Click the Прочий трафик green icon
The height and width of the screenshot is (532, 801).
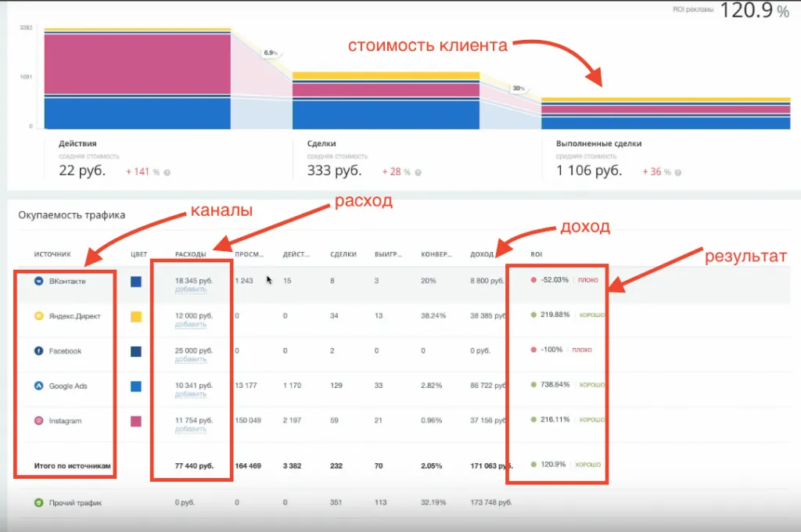(38, 502)
